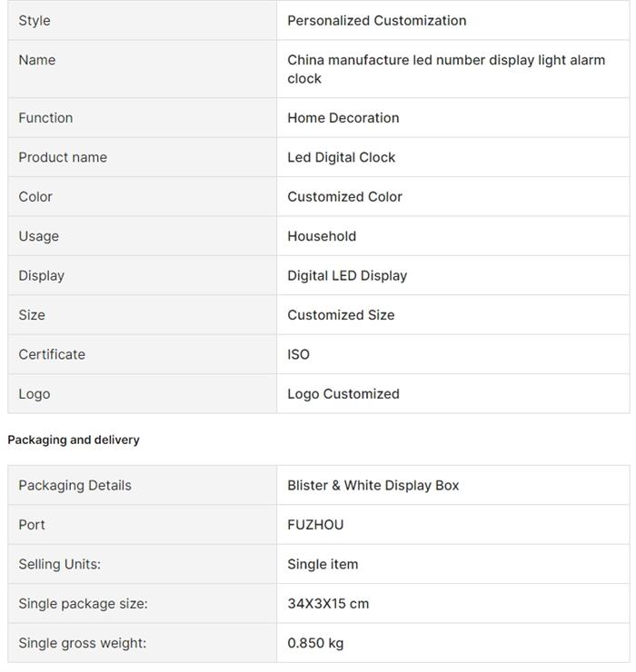
Task: Select the 'Blister & White Display Box' value
Action: (373, 486)
